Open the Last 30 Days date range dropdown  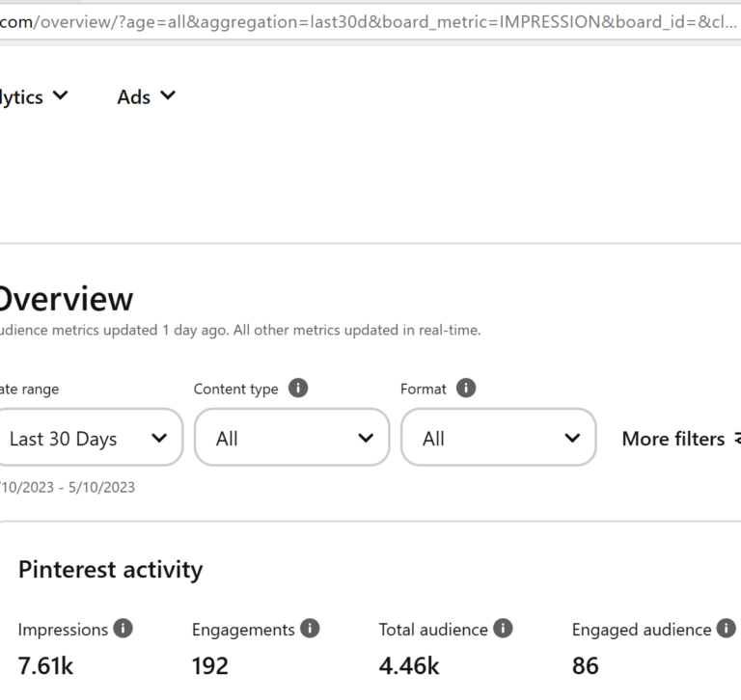pyautogui.click(x=90, y=438)
